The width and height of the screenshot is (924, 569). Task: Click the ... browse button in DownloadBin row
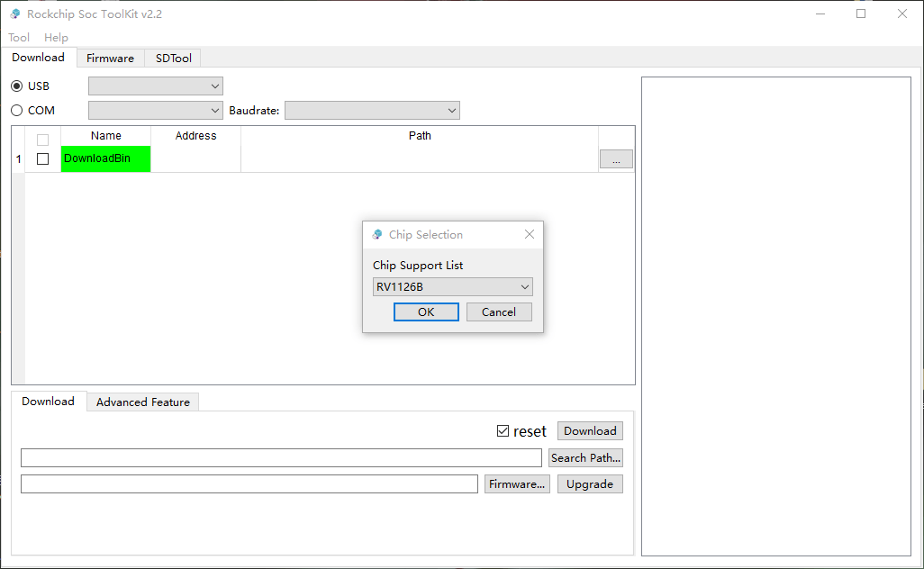click(616, 159)
